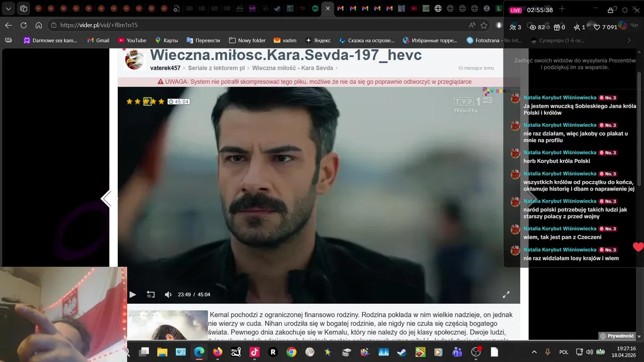The image size is (644, 362).
Task: Switch the POL keyboard language
Action: tap(564, 352)
